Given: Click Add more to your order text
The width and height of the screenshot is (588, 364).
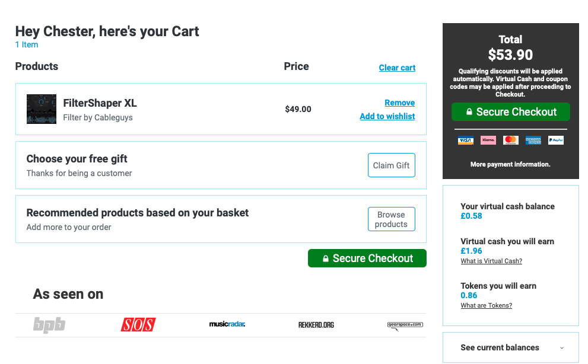Looking at the screenshot, I should (69, 227).
